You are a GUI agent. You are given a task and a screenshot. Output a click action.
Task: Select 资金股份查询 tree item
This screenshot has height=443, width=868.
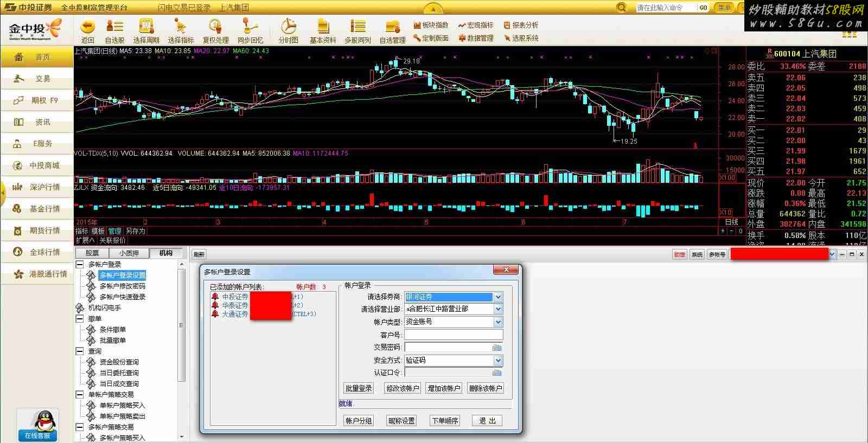tap(119, 362)
